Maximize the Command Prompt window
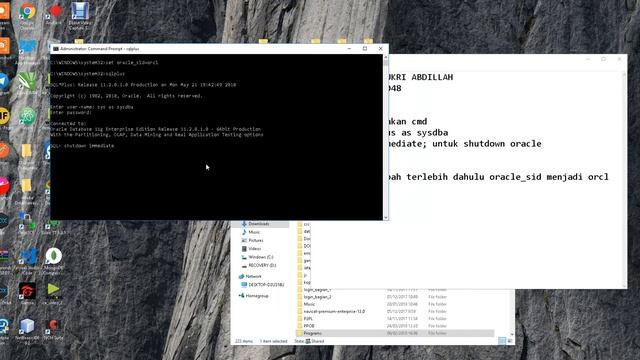 point(365,49)
